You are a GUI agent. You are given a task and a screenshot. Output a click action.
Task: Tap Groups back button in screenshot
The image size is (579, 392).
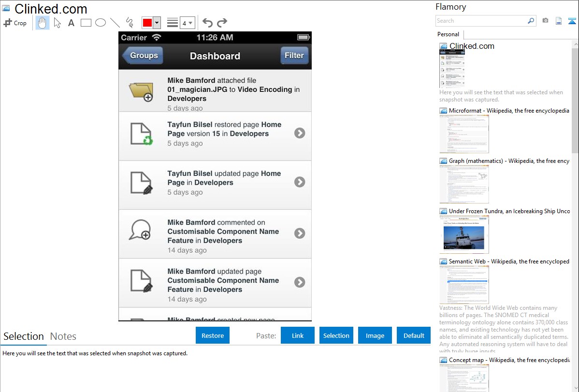click(x=143, y=56)
